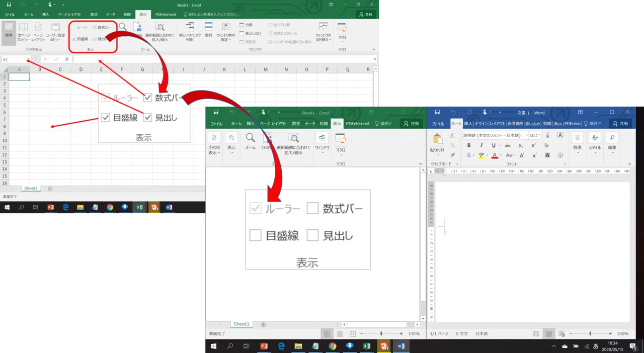Select Sheet1 tab in lower Excel window
644x353 pixels.
coord(241,324)
